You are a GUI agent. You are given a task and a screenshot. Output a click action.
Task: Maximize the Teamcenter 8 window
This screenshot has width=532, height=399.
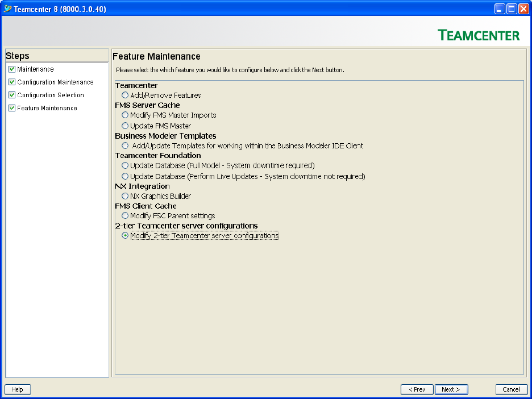tap(512, 9)
